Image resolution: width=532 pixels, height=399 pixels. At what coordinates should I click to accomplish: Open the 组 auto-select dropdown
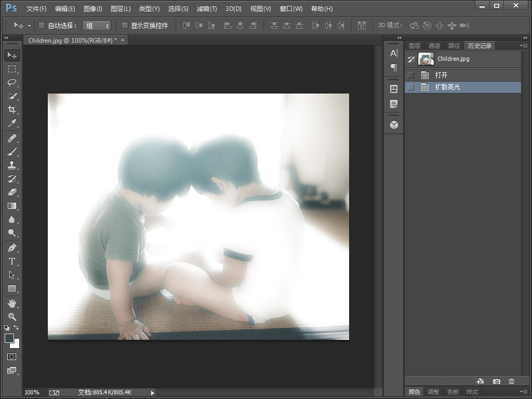click(x=97, y=25)
